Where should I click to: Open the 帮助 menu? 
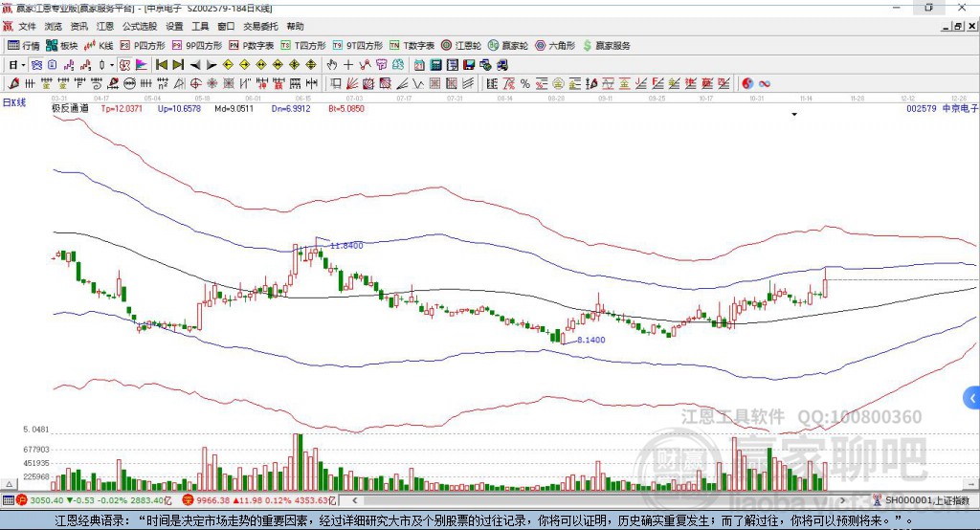[295, 26]
